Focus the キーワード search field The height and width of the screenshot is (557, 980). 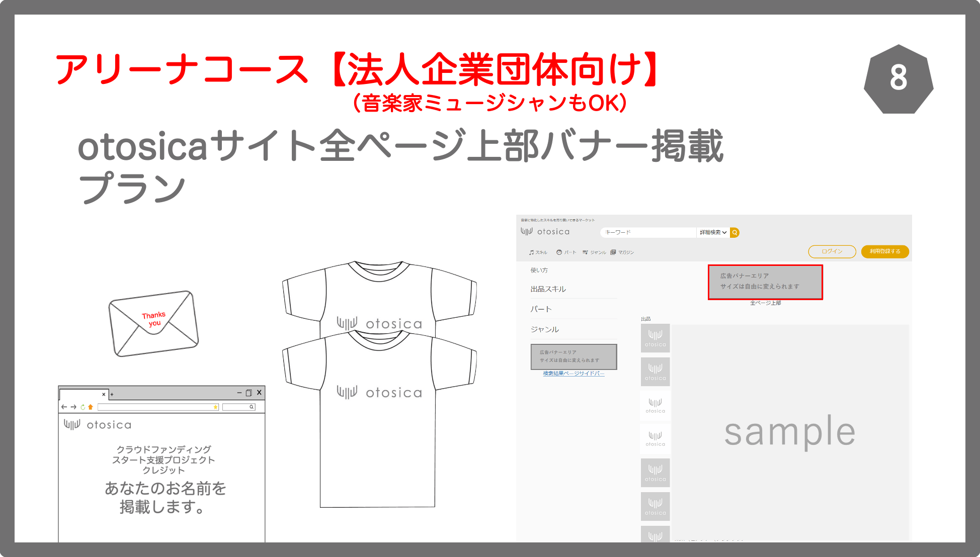click(648, 232)
